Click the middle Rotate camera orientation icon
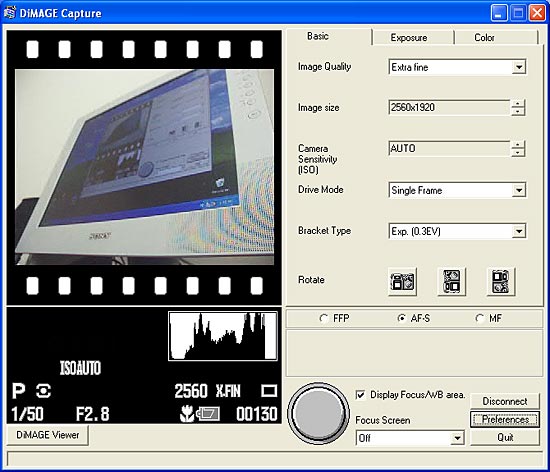550x472 pixels. pyautogui.click(x=451, y=282)
